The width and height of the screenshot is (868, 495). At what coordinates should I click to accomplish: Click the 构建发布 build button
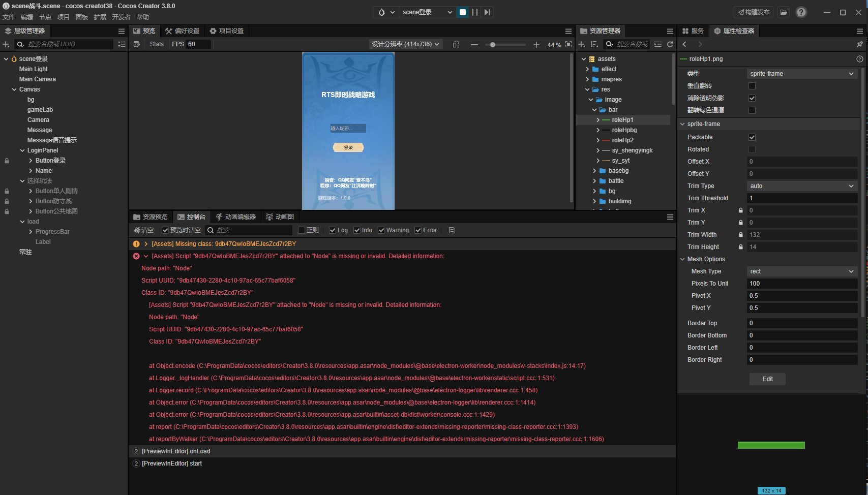(x=754, y=12)
